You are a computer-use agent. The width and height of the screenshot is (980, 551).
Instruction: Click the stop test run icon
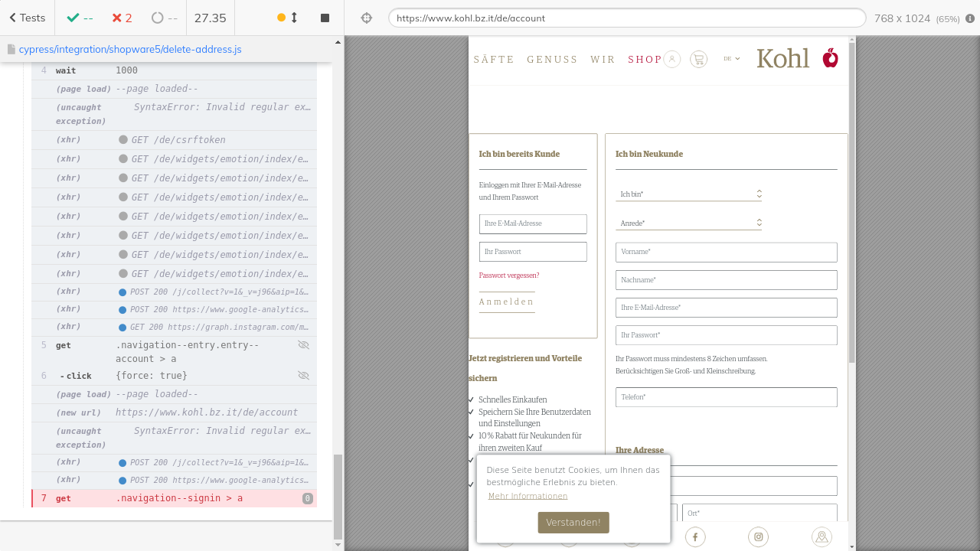[325, 18]
